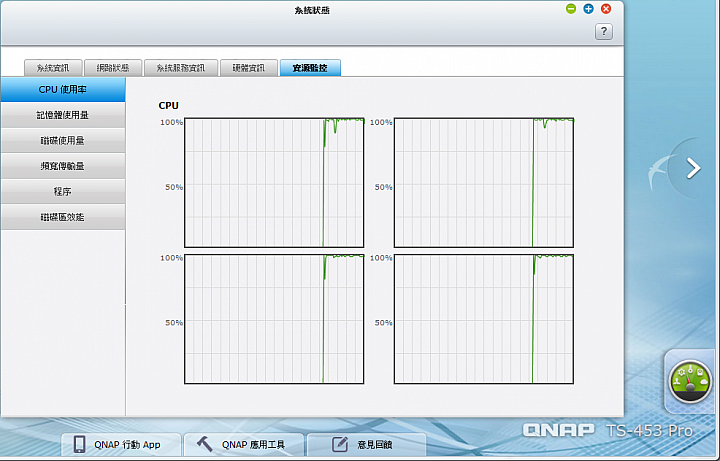
Task: Select CPU 使用率 in the sidebar
Action: (x=62, y=90)
